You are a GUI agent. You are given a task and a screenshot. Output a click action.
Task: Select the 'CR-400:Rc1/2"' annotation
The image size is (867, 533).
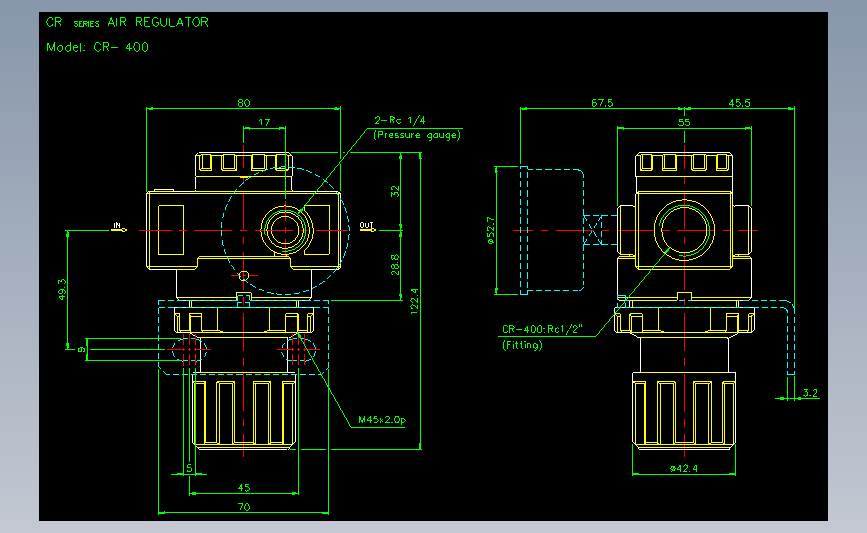click(x=542, y=329)
